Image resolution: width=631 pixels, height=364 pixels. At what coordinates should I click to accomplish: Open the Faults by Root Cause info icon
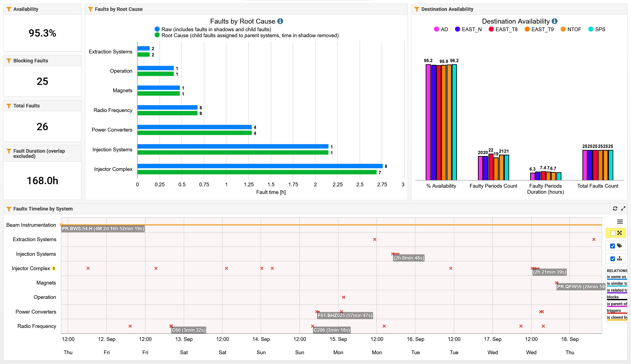[280, 21]
